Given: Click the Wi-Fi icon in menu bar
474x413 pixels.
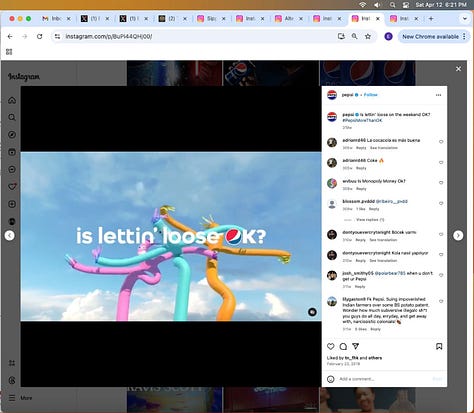Looking at the screenshot, I should [363, 5].
